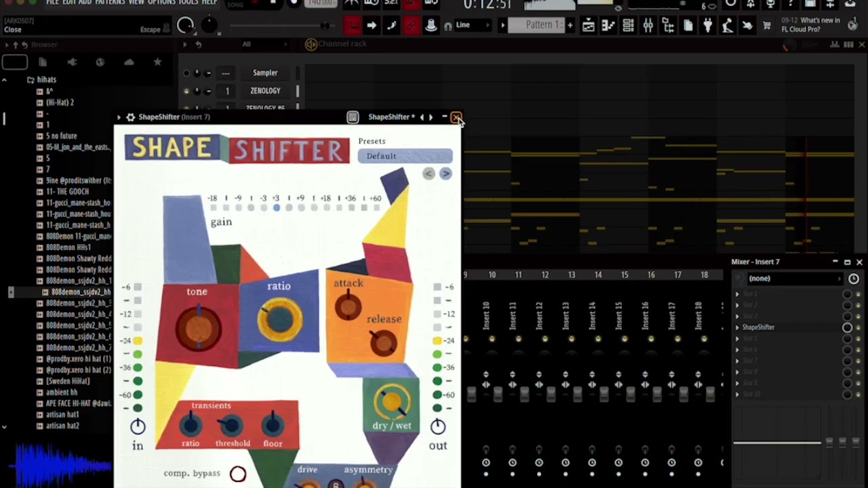Go to previous preset with round gray arrow
868x488 pixels.
(429, 174)
